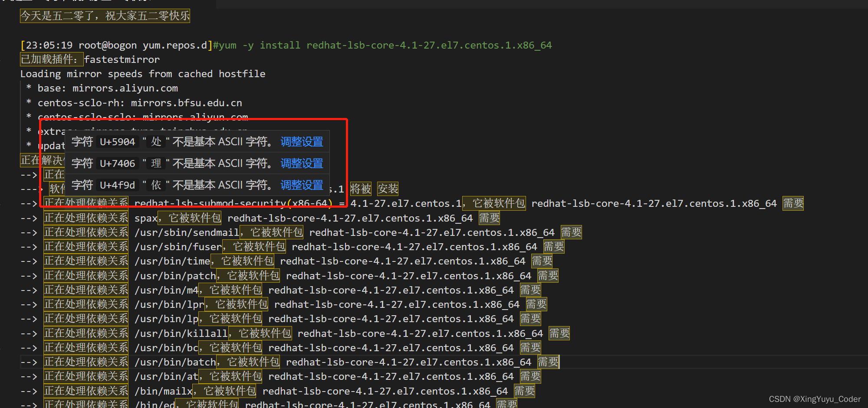The width and height of the screenshot is (868, 408).
Task: Click the /usr/sbin/sendmail dependency path
Action: [186, 233]
